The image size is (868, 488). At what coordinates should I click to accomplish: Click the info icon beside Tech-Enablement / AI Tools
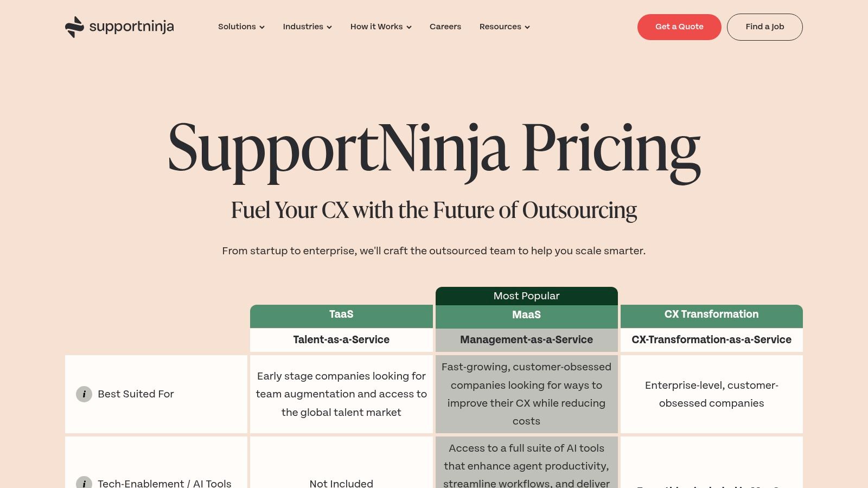[84, 484]
